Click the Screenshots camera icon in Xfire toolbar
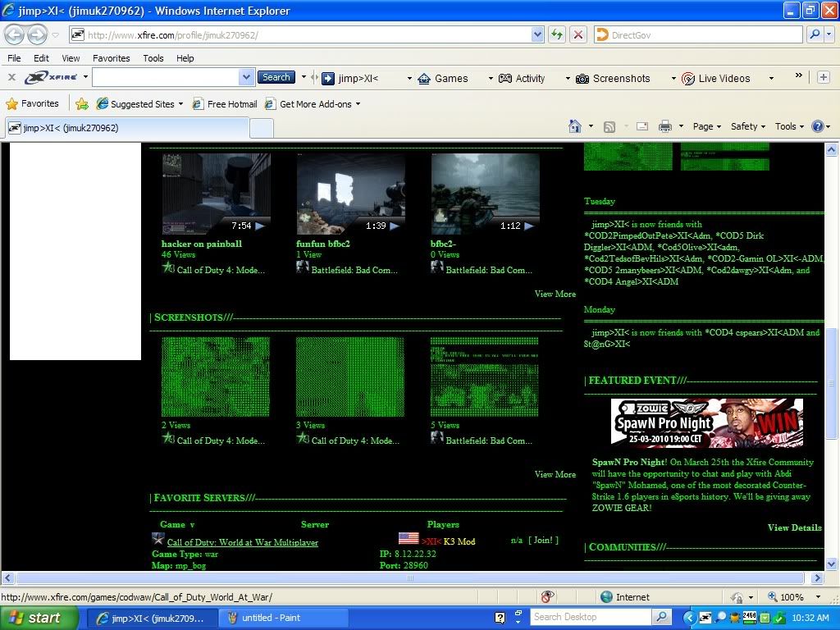The image size is (840, 630). pos(582,78)
